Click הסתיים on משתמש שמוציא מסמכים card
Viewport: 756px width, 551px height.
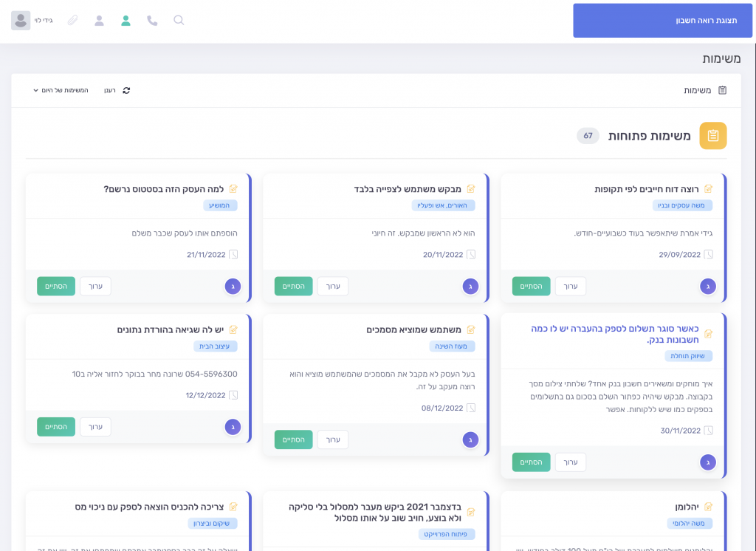pos(294,439)
